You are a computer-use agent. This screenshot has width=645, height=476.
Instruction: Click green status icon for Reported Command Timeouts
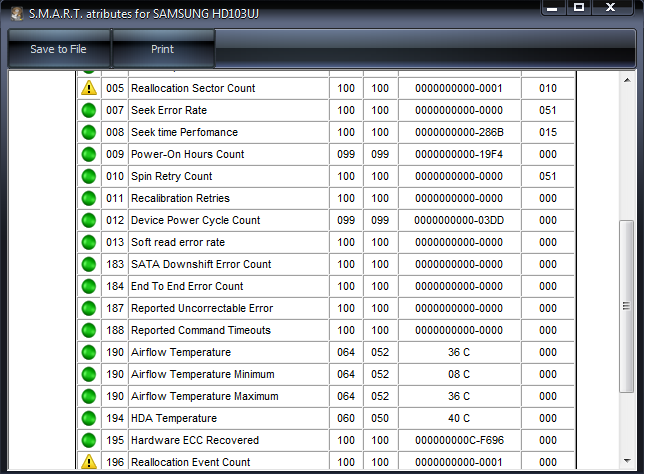[x=89, y=330]
